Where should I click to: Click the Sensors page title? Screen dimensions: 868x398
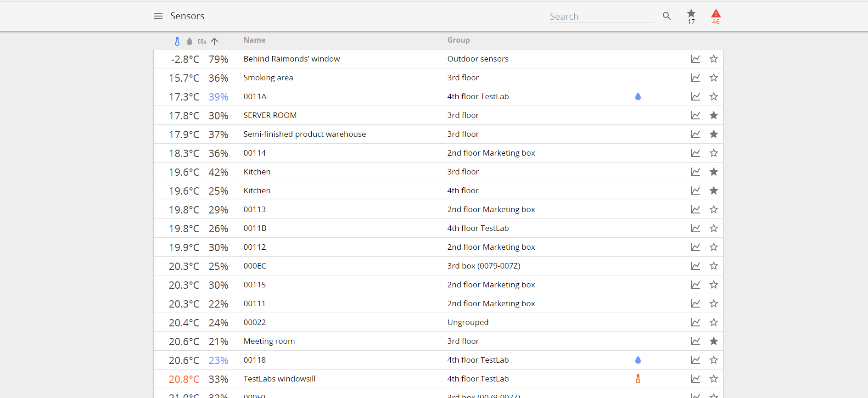coord(187,16)
